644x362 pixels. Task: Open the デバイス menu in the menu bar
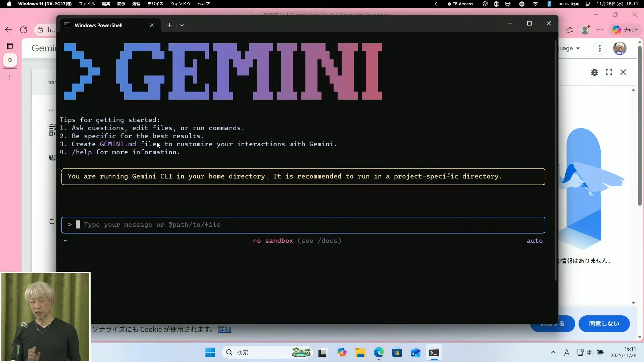click(155, 4)
